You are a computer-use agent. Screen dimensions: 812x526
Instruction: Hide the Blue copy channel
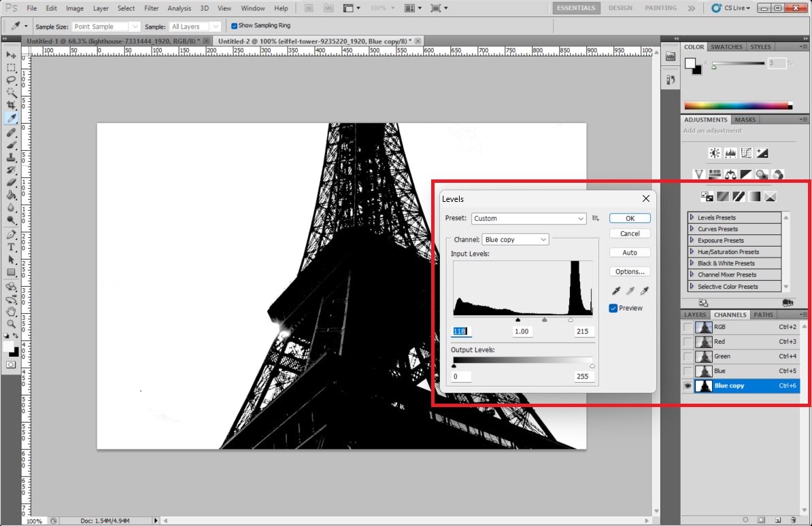(x=687, y=386)
